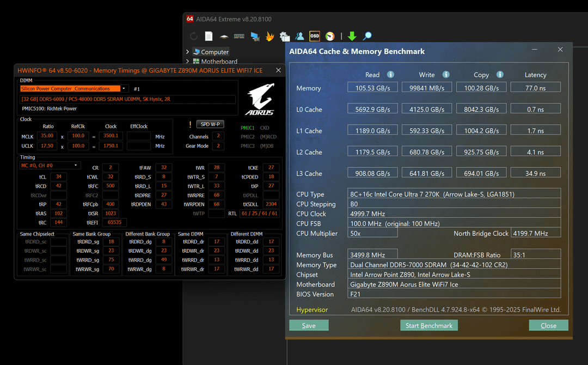Click the Memory Write result 99841 MB/s
588x365 pixels.
coord(427,88)
